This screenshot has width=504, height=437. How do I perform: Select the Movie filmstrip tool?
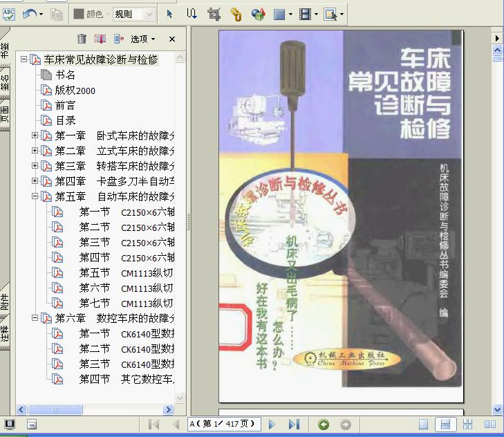pyautogui.click(x=305, y=14)
